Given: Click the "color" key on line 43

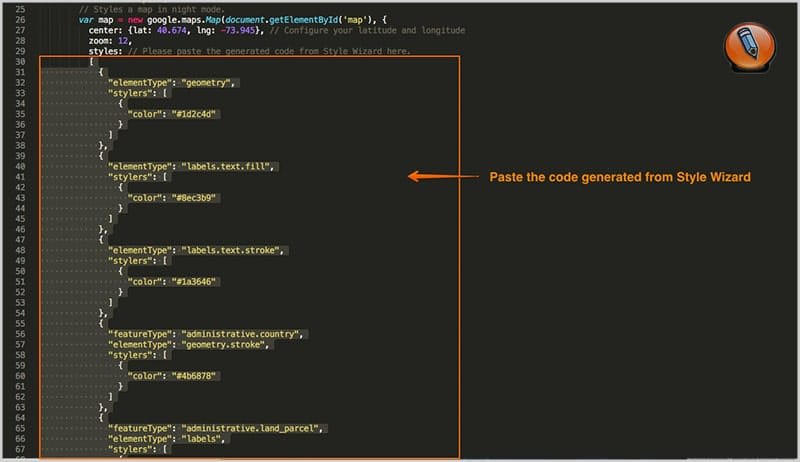Looking at the screenshot, I should click(x=144, y=198).
